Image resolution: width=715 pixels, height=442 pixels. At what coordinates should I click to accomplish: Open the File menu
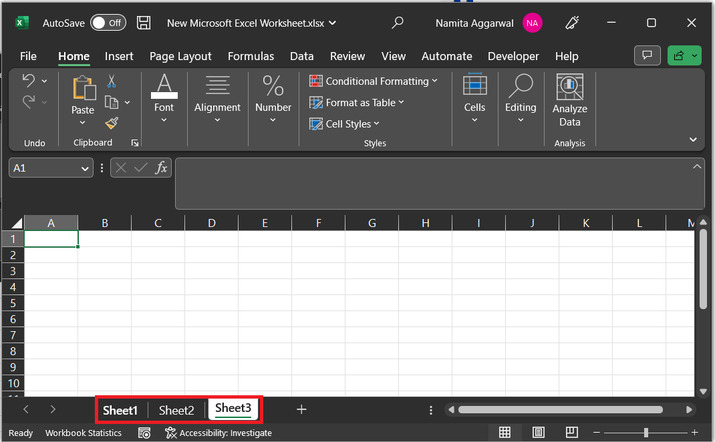tap(28, 56)
